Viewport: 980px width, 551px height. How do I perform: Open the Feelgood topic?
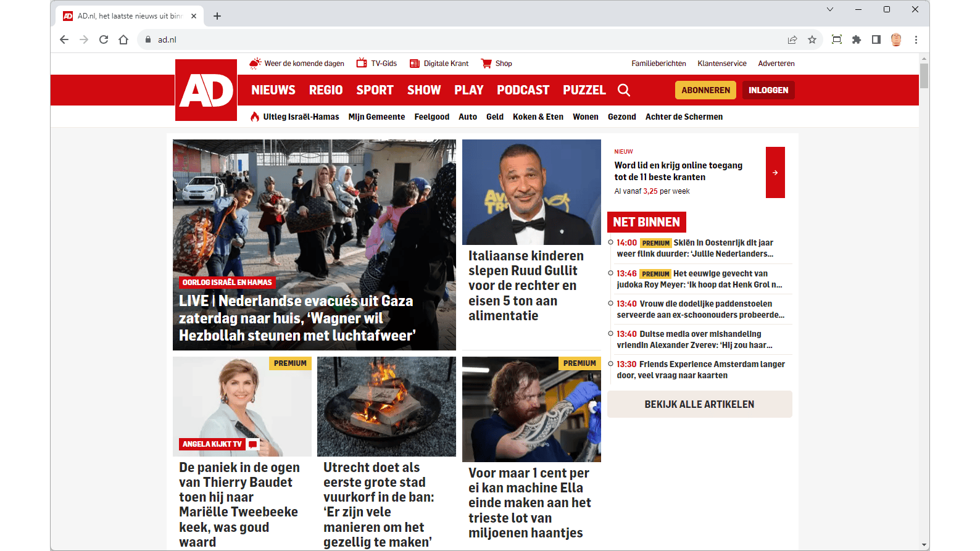point(432,117)
